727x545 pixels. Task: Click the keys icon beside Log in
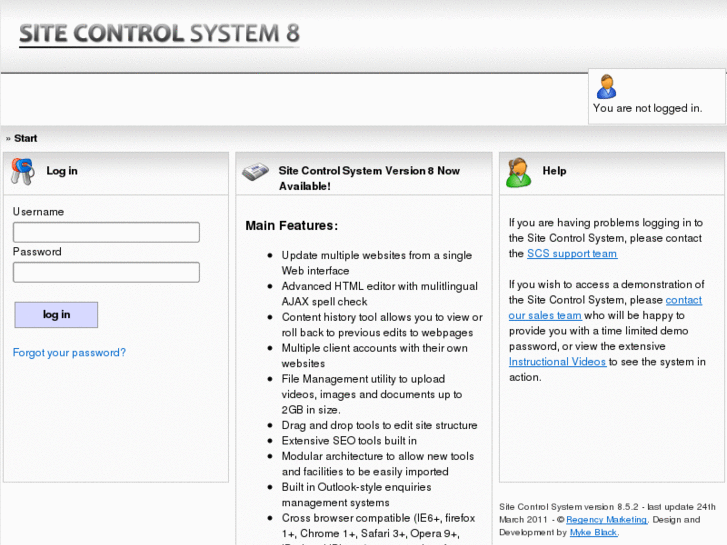(x=23, y=171)
